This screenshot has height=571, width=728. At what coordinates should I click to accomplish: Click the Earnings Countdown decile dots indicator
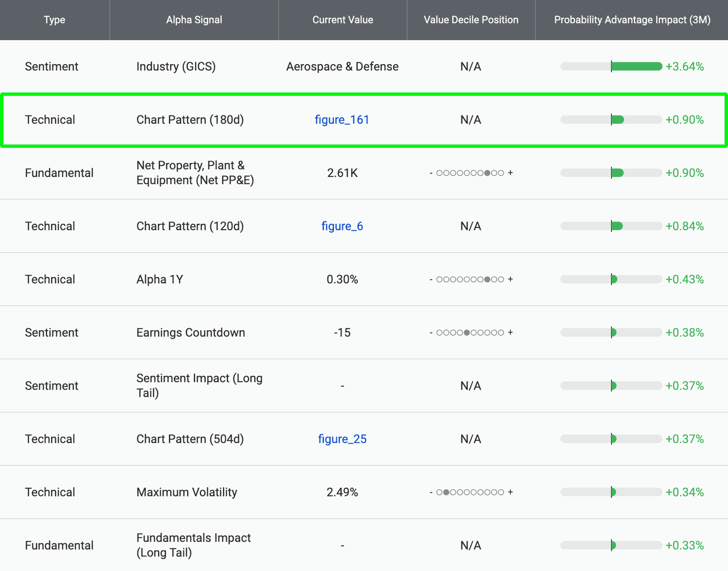coord(471,333)
